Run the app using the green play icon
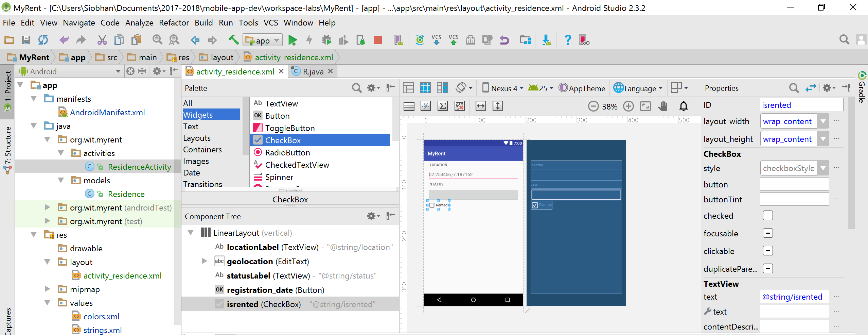Screen dimensions: 868x335 point(293,40)
